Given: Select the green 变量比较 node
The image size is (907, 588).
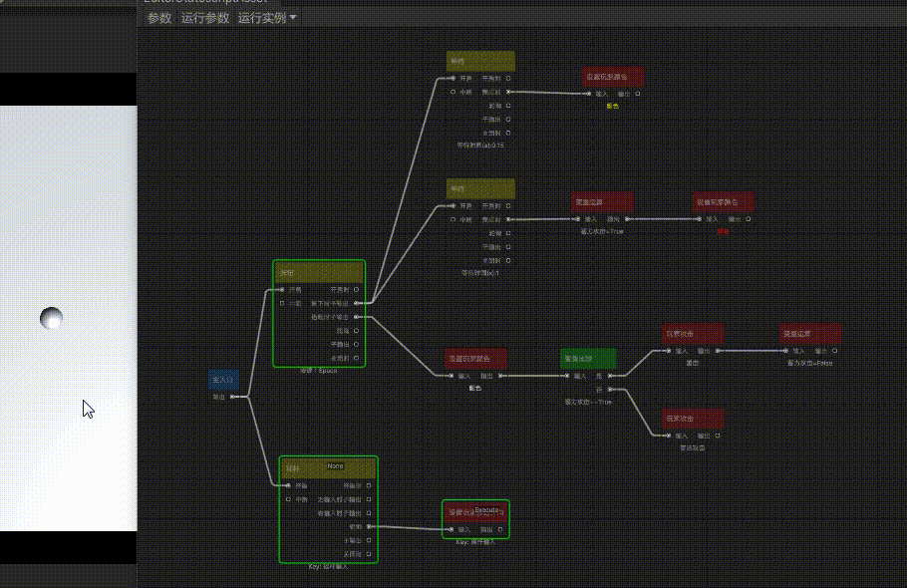Looking at the screenshot, I should pyautogui.click(x=588, y=359).
